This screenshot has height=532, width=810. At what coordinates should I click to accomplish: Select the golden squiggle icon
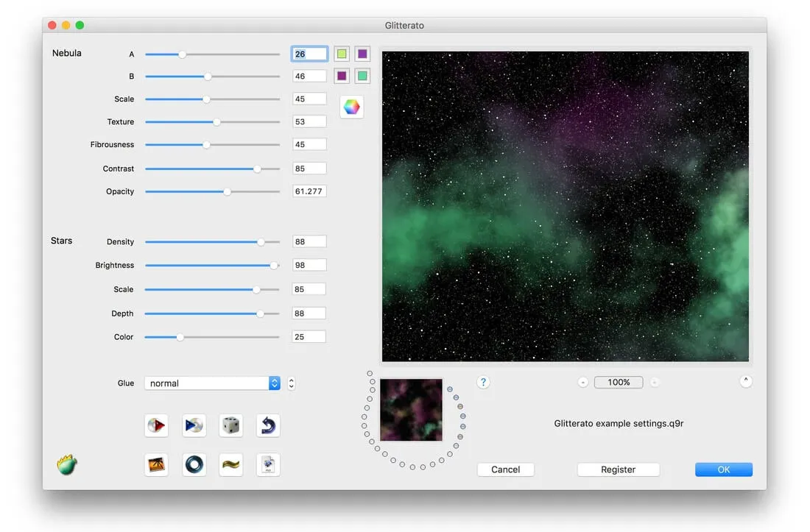(230, 464)
